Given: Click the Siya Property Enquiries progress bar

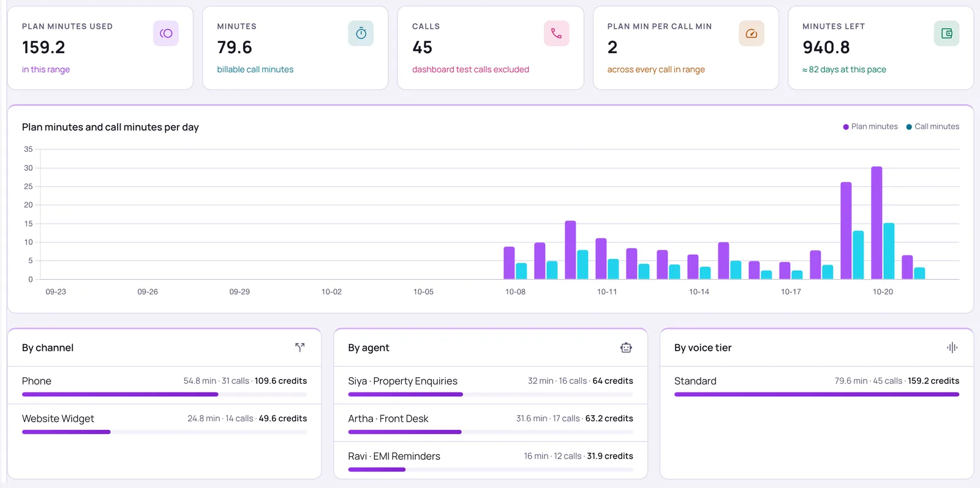Looking at the screenshot, I should tap(491, 394).
